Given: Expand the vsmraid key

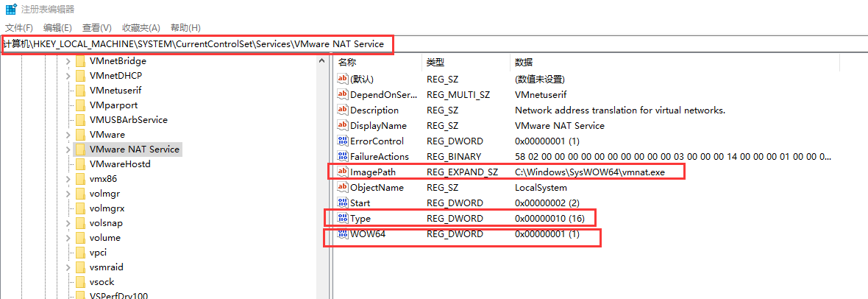Looking at the screenshot, I should [x=68, y=267].
